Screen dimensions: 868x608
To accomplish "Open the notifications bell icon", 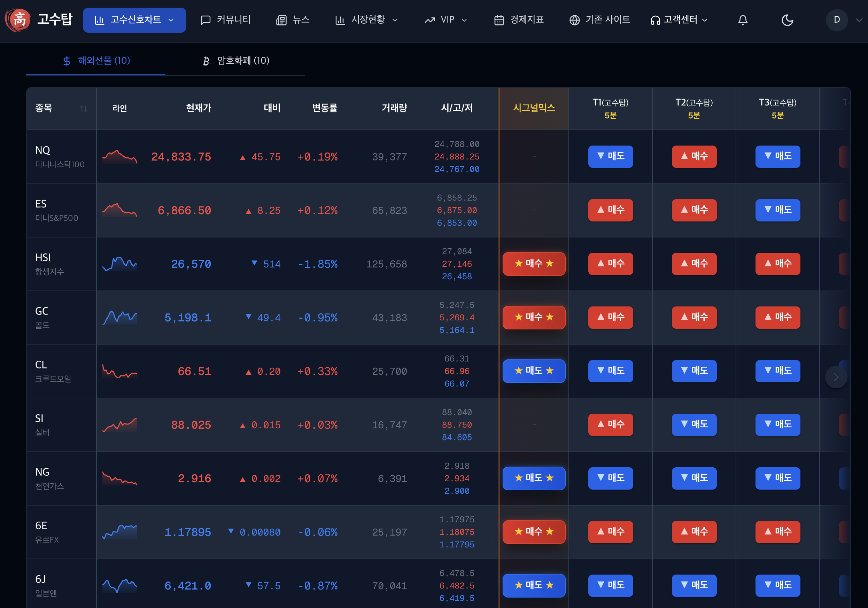I will [743, 20].
